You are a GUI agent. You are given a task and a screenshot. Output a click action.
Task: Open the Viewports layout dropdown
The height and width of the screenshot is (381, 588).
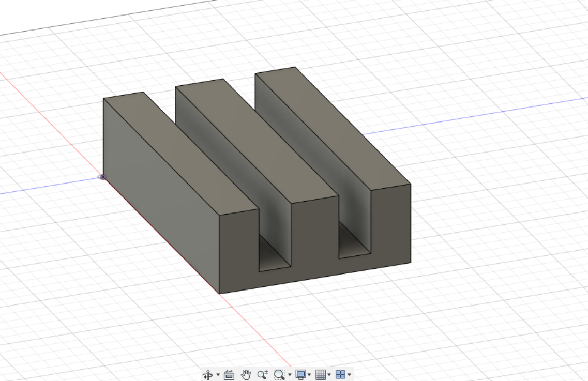349,374
